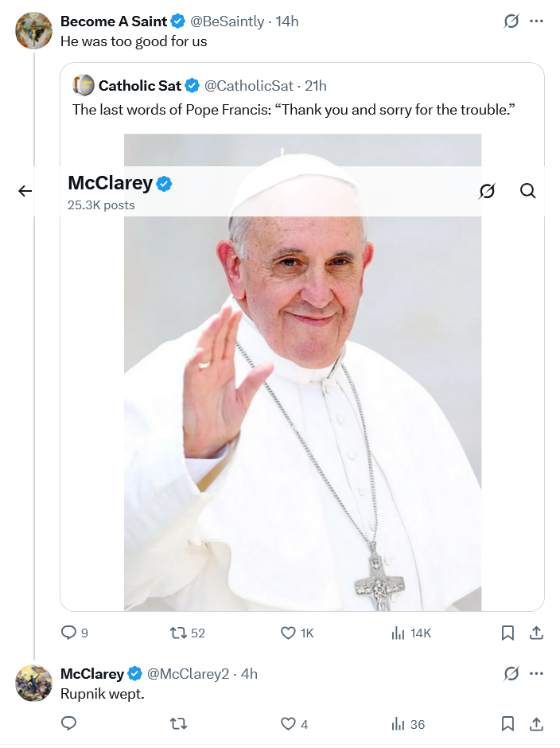This screenshot has width=560, height=748.
Task: Open the Become A Saint profile name
Action: [x=114, y=21]
